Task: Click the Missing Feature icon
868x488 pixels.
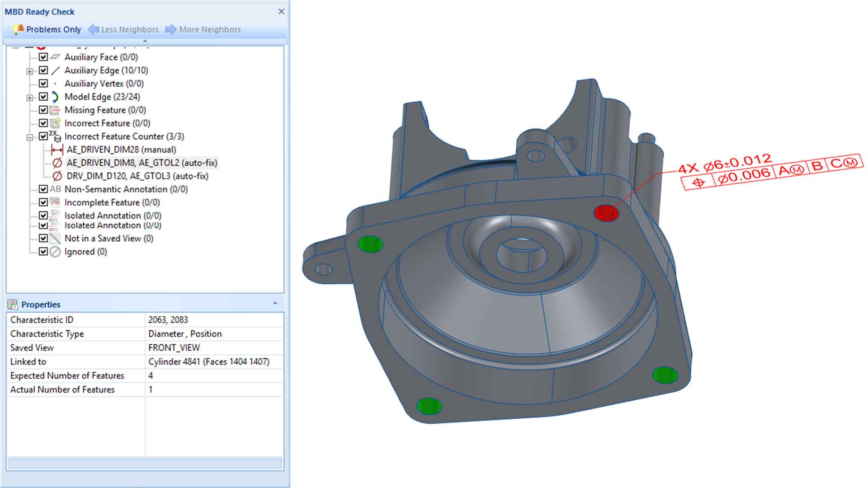Action: click(55, 110)
